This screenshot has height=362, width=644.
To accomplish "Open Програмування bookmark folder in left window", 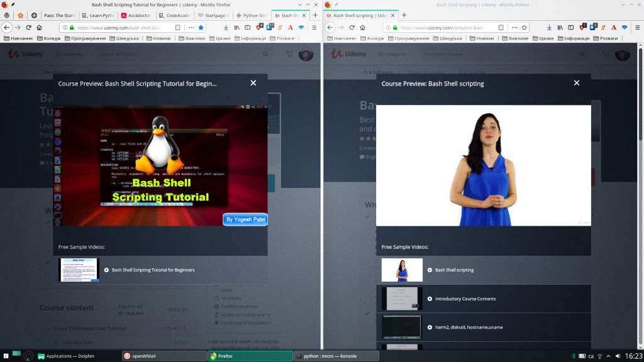I will [x=84, y=38].
